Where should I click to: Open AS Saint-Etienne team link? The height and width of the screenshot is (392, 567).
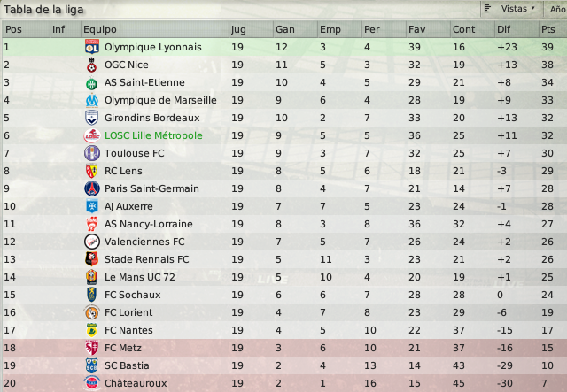pos(144,82)
